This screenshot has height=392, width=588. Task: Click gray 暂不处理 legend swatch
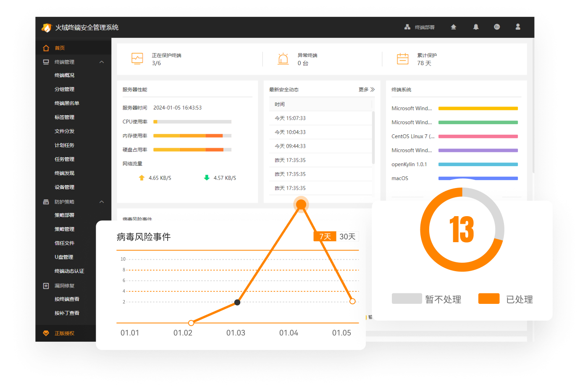pyautogui.click(x=407, y=298)
